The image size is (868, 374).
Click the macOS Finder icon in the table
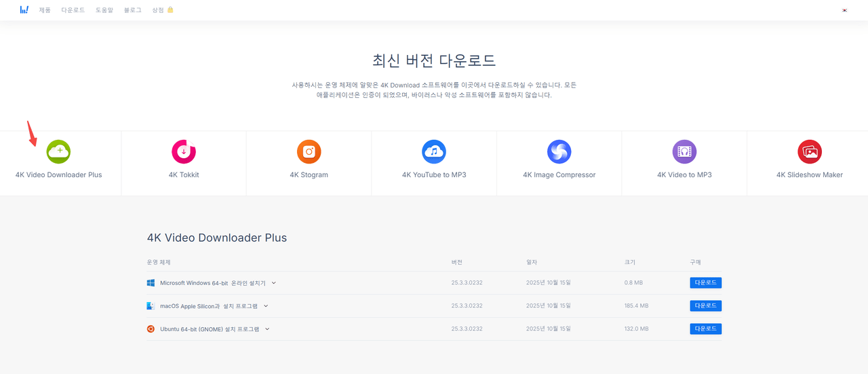pyautogui.click(x=151, y=306)
